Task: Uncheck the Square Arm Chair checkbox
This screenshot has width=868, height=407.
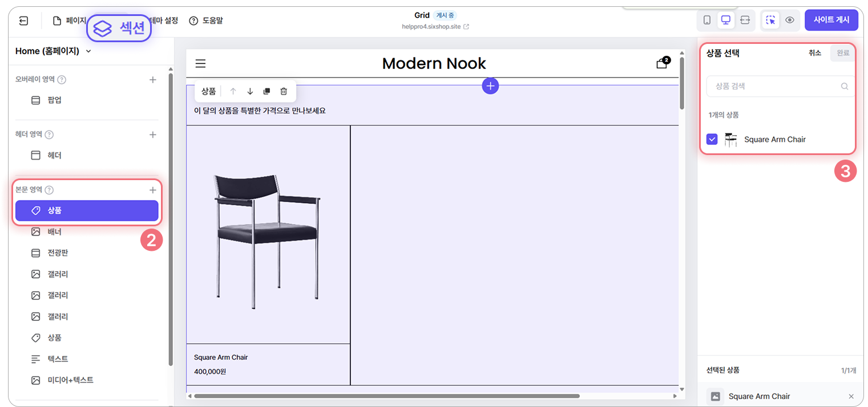Action: [712, 139]
